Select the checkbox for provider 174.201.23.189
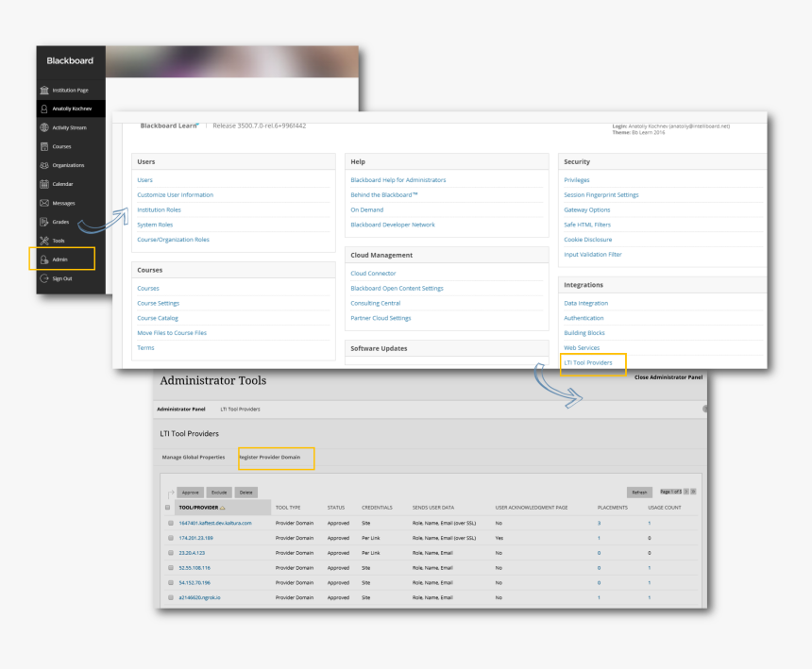This screenshot has height=669, width=812. (171, 538)
